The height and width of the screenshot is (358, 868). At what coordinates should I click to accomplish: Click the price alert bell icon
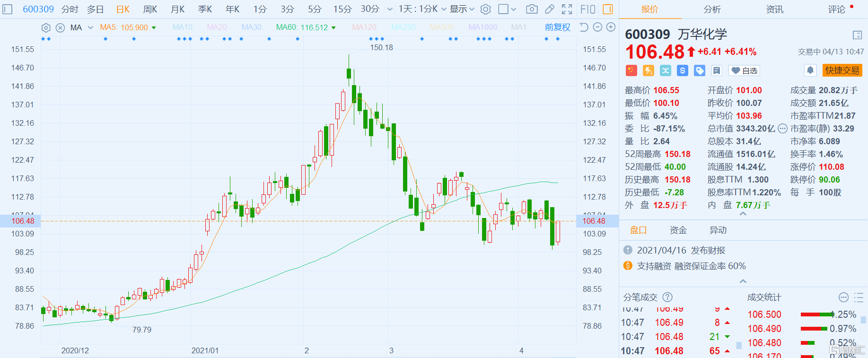coord(810,70)
